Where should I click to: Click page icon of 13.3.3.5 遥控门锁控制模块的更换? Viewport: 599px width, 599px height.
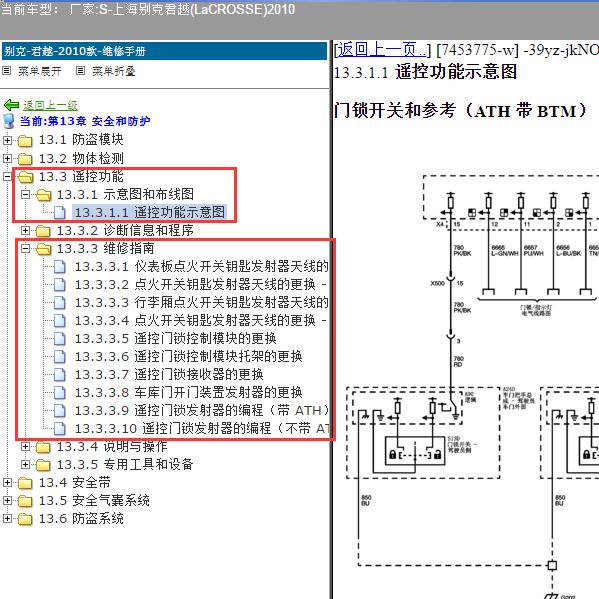[60, 338]
